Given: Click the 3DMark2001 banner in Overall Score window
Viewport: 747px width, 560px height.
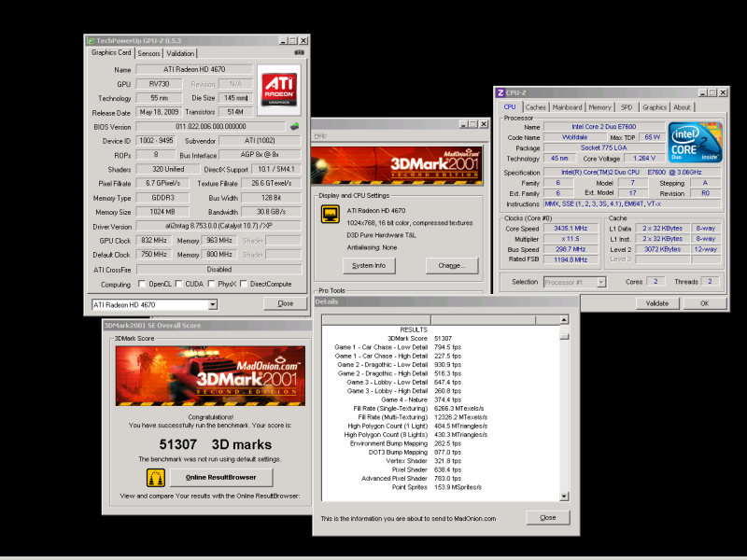Looking at the screenshot, I should [x=210, y=376].
